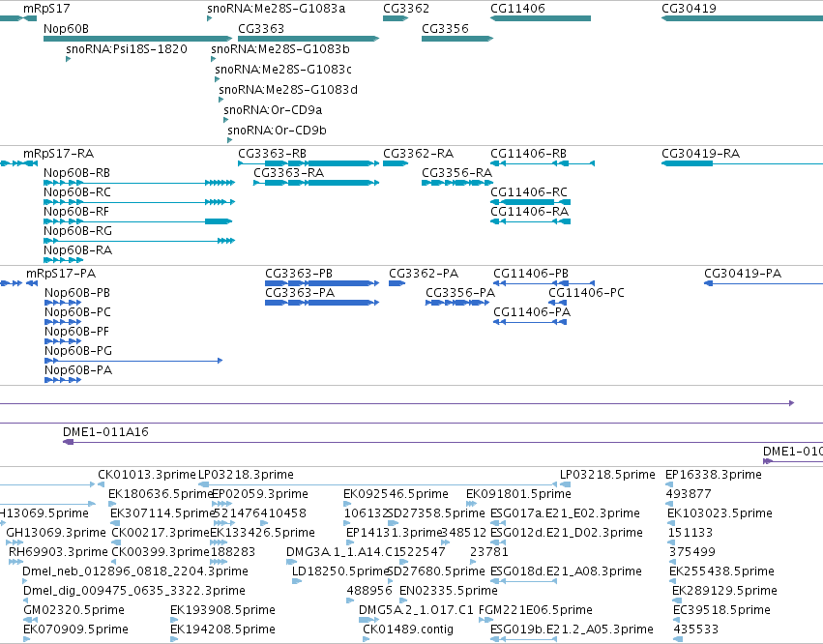Select transcript CG3356-RA
This screenshot has width=823, height=644.
pos(457,173)
